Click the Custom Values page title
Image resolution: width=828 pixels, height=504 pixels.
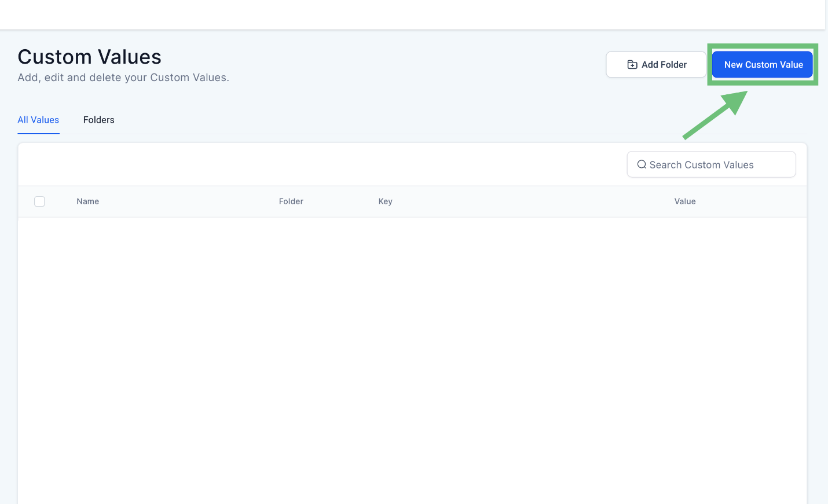pos(90,57)
